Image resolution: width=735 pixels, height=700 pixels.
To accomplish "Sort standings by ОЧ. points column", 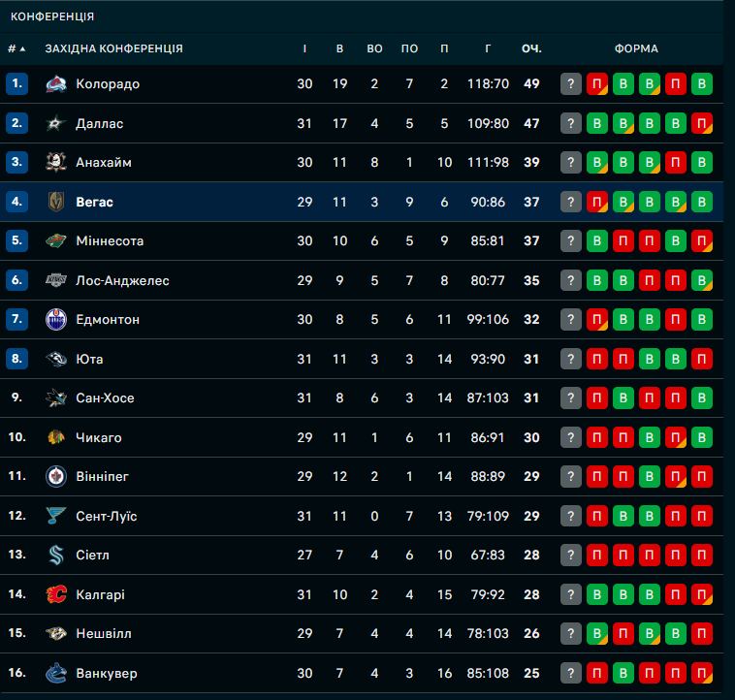I will [x=531, y=48].
